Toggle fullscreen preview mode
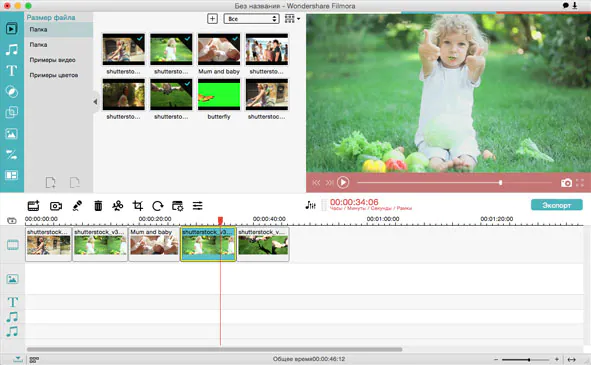The image size is (591, 365). coord(580,183)
